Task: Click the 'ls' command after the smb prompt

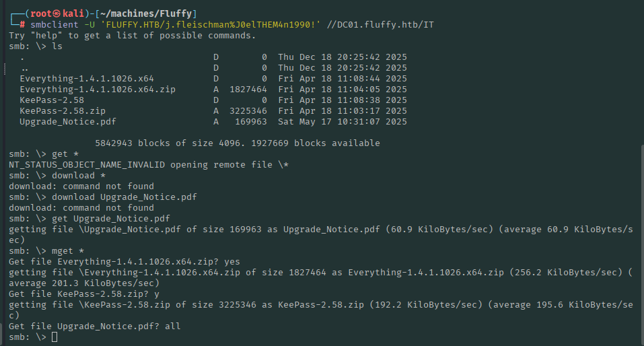Action: pos(57,46)
